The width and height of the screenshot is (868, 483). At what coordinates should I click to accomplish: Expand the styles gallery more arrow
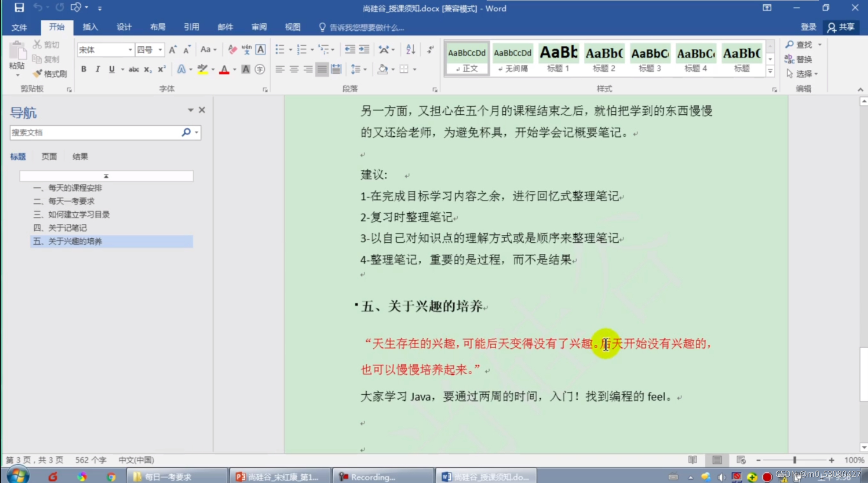tap(770, 71)
